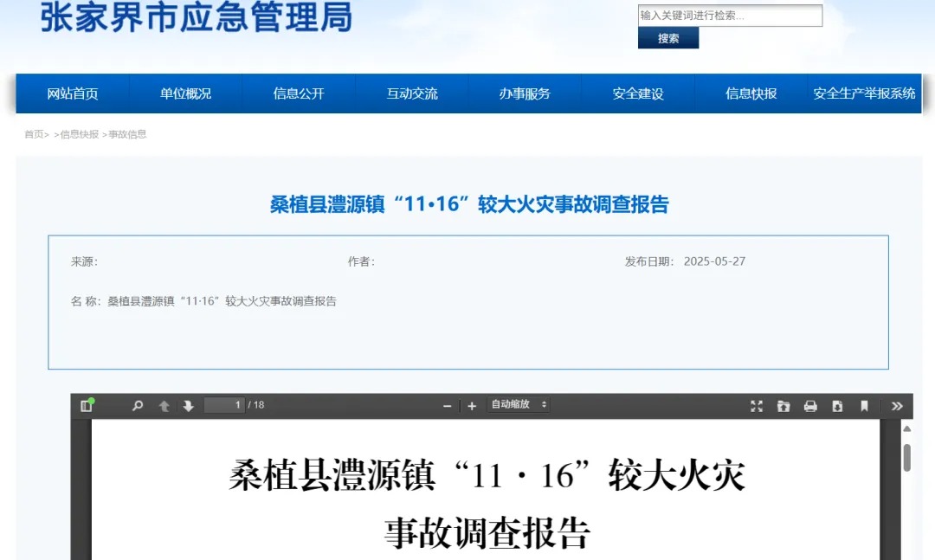The width and height of the screenshot is (935, 560).
Task: Click the 张家界市应急管理局 site title
Action: pos(197,16)
